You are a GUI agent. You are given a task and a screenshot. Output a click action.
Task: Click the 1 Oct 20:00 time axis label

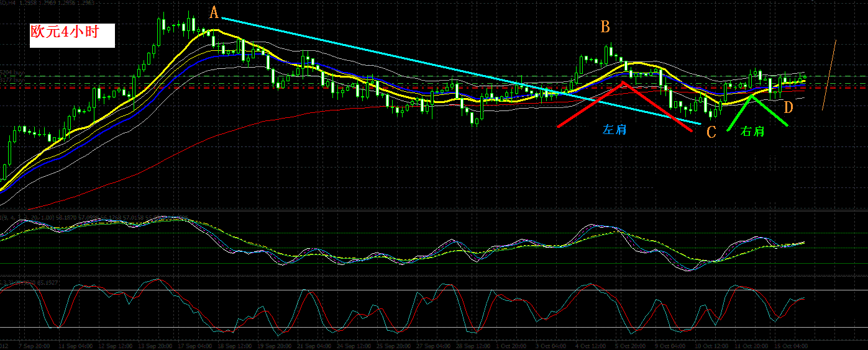[x=511, y=345]
